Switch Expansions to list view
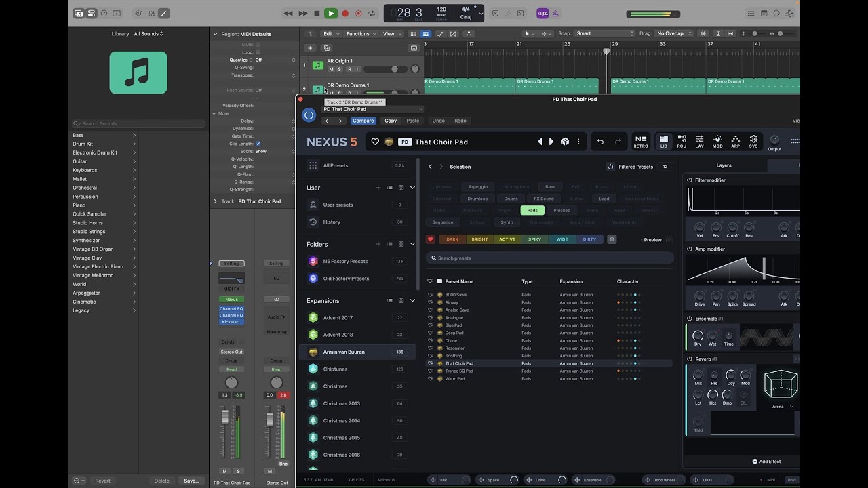Image resolution: width=868 pixels, height=488 pixels. click(x=390, y=300)
